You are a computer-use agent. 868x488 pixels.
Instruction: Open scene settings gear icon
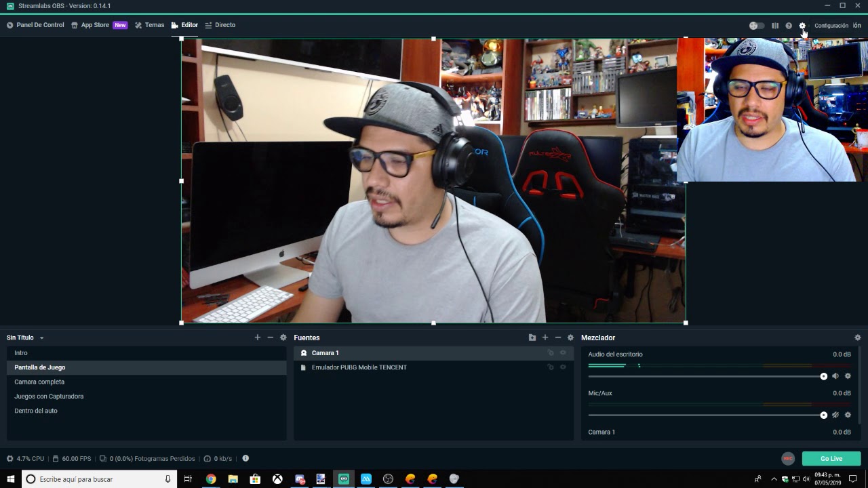tap(283, 338)
